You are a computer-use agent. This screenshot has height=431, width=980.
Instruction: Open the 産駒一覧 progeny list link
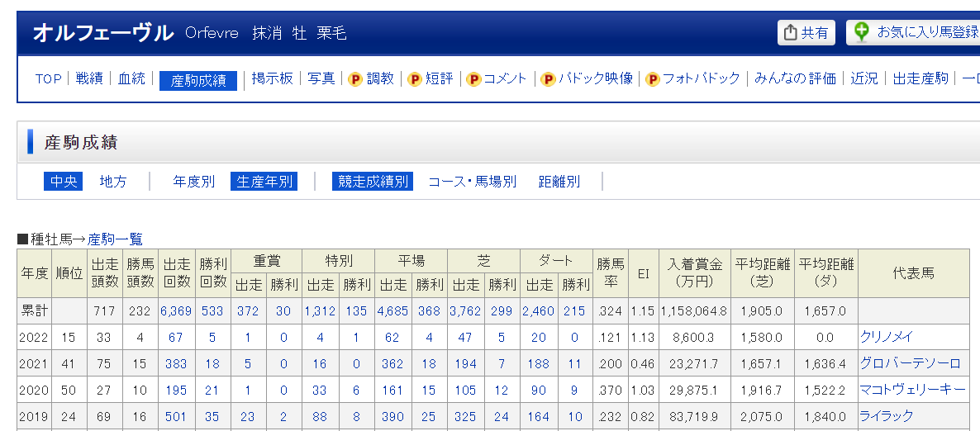coord(115,239)
